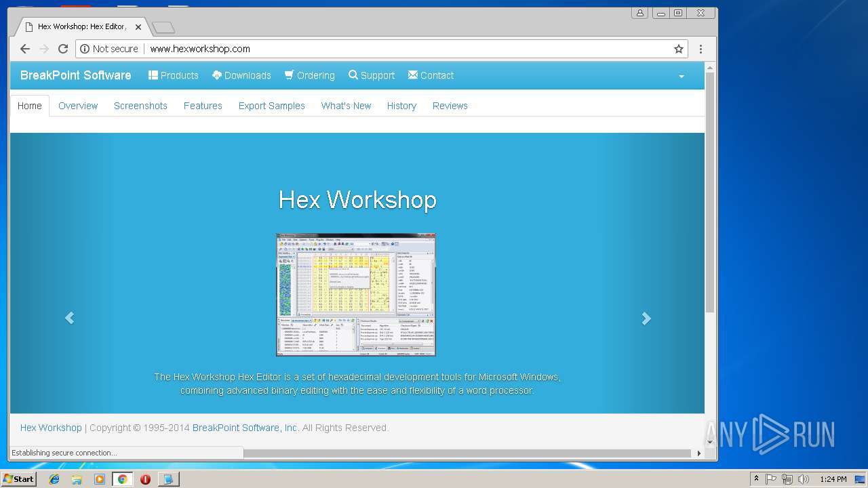Click the Hex Workshop footer link
The height and width of the screenshot is (488, 868).
tap(51, 428)
